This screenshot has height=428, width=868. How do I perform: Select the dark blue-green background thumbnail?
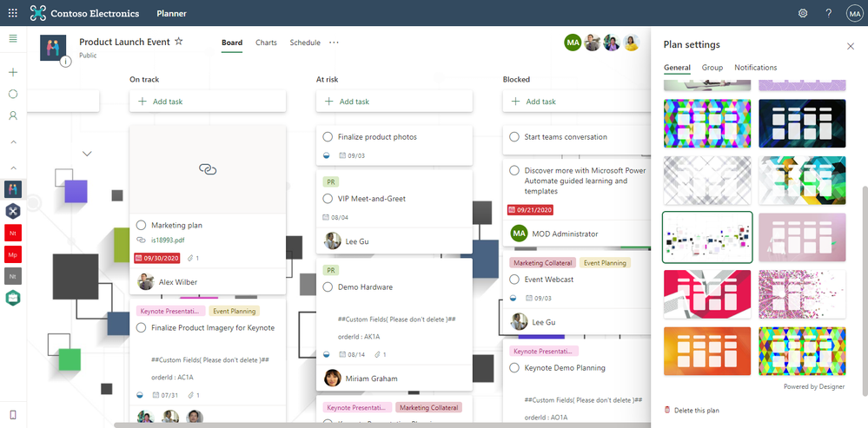point(802,123)
